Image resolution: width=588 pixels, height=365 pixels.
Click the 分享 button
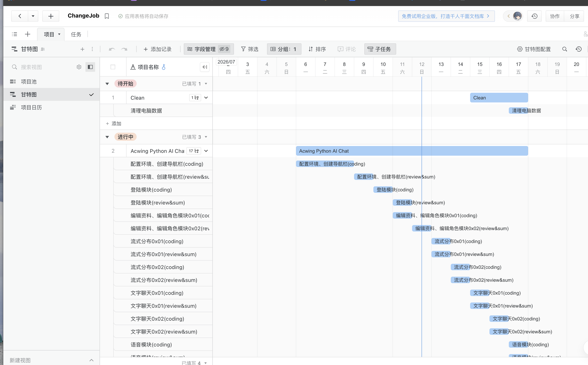[x=574, y=16]
